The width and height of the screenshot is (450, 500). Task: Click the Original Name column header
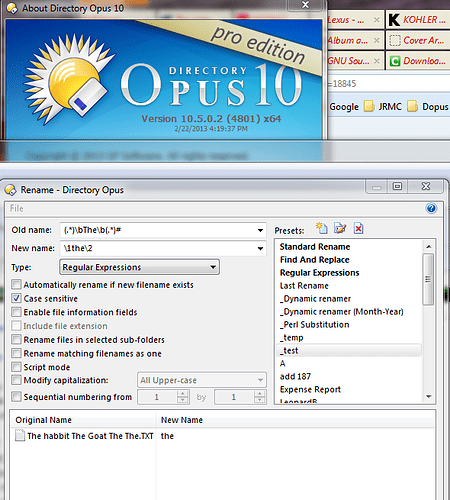83,420
